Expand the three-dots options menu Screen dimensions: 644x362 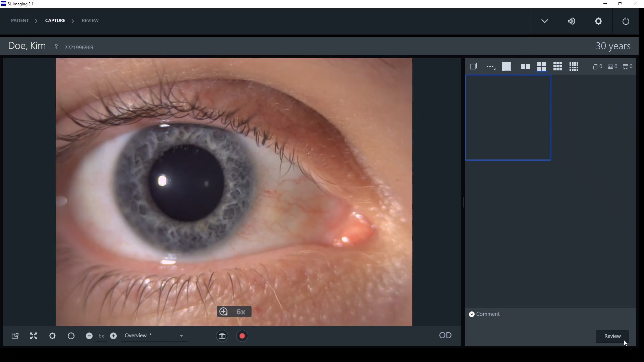[x=490, y=66]
